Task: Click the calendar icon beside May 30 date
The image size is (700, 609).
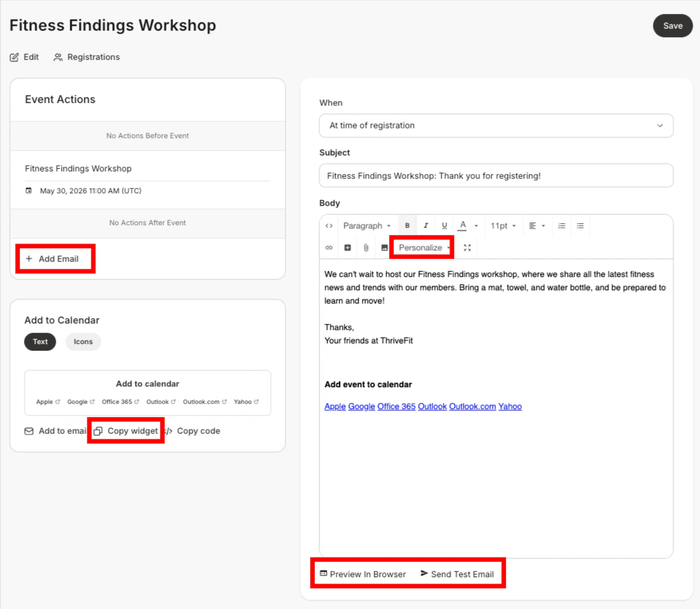Action: 29,191
